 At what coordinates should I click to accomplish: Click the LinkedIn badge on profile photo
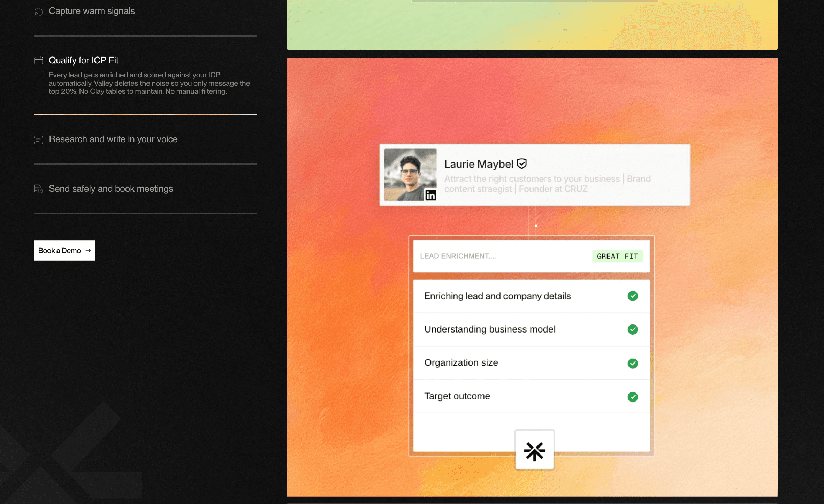coord(430,195)
